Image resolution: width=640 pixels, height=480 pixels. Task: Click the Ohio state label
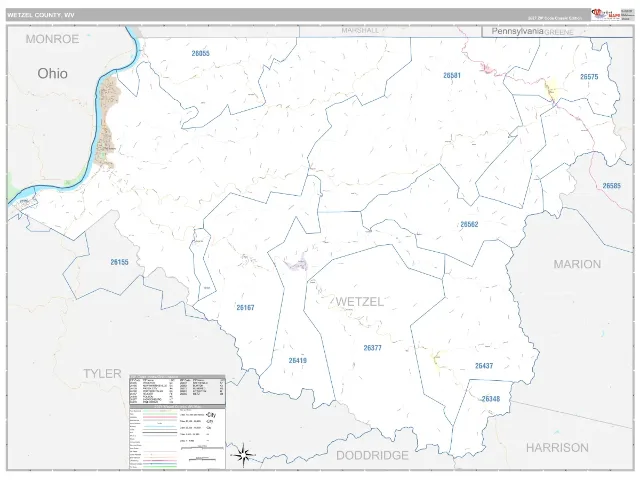(53, 73)
